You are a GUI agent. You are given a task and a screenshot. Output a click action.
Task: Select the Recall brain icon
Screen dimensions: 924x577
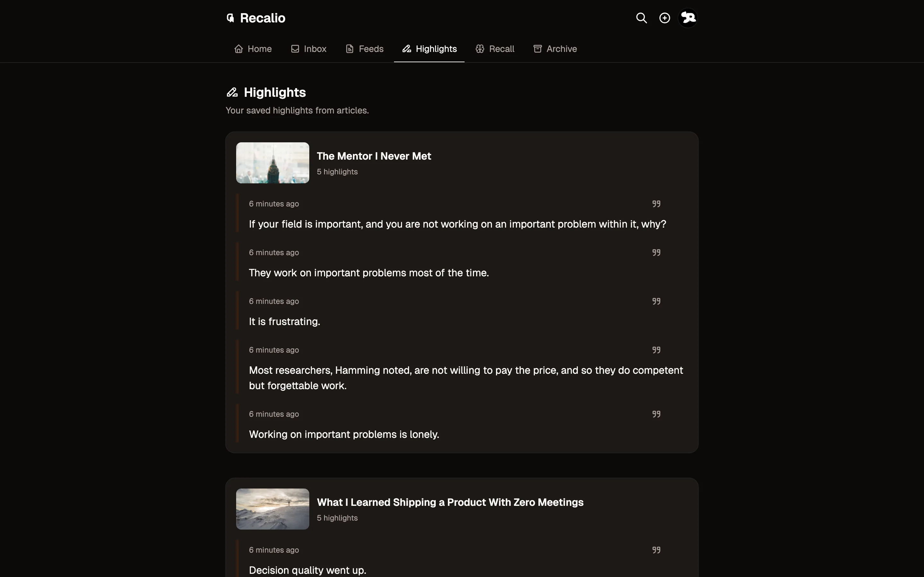pyautogui.click(x=480, y=48)
